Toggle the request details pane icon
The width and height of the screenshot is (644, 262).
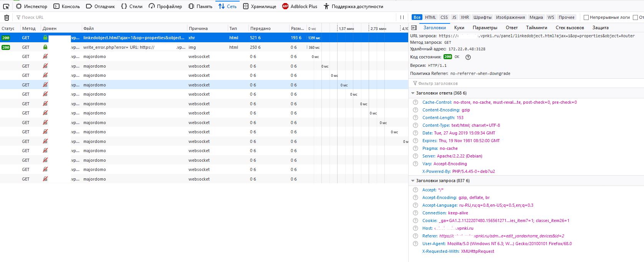[414, 28]
